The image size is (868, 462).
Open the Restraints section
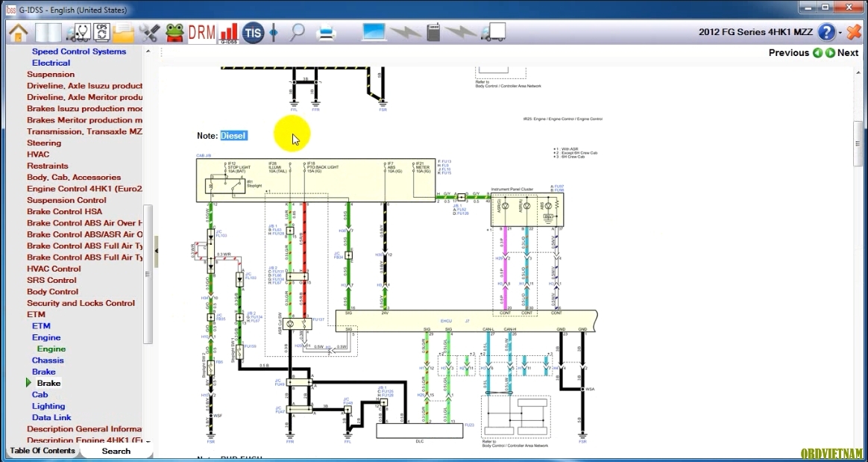pos(48,166)
